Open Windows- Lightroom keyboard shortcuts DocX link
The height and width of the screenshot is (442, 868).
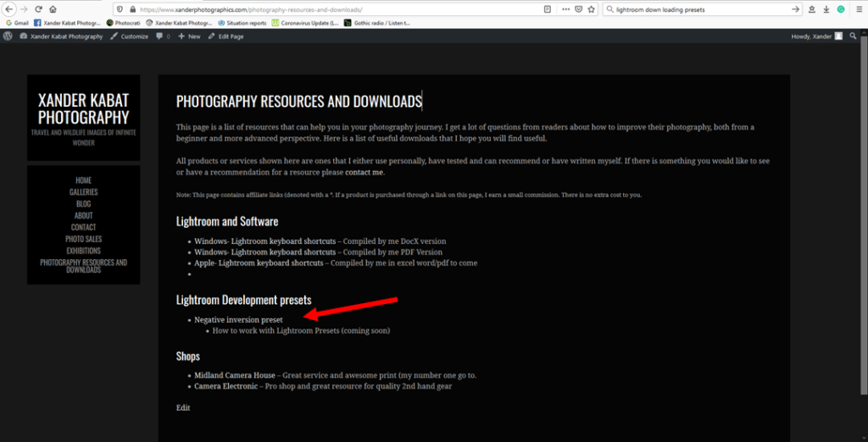tap(264, 241)
